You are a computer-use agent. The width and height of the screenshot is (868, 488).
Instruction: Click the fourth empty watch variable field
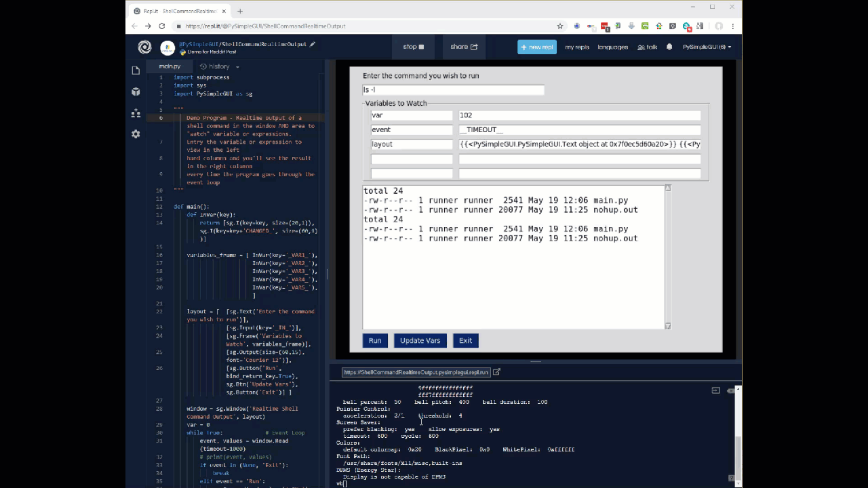[412, 159]
